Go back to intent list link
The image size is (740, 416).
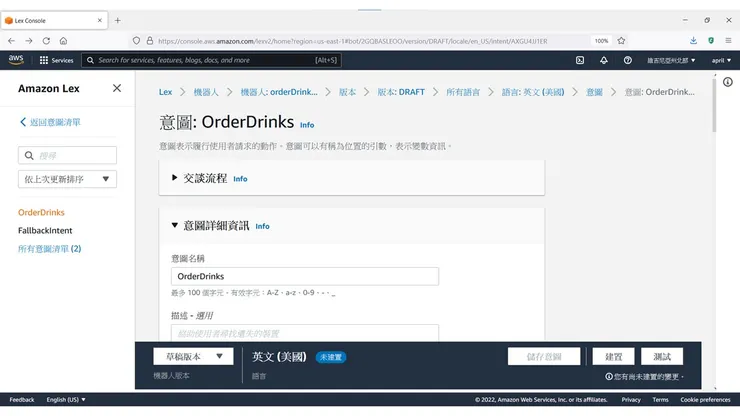[50, 122]
